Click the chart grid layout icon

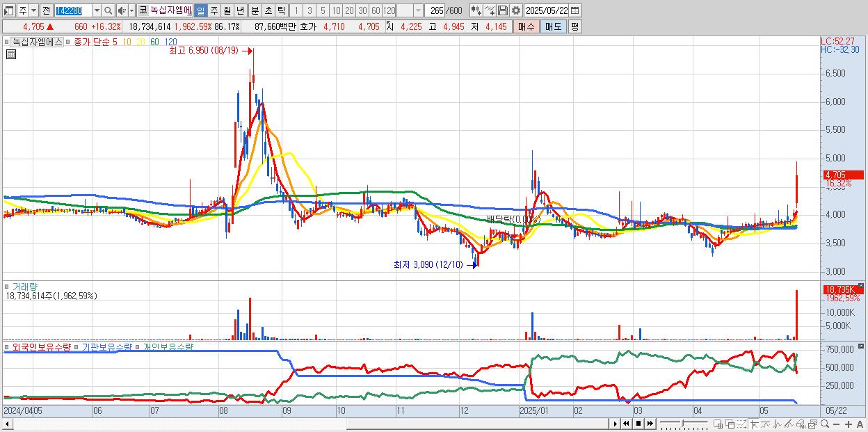[718, 424]
